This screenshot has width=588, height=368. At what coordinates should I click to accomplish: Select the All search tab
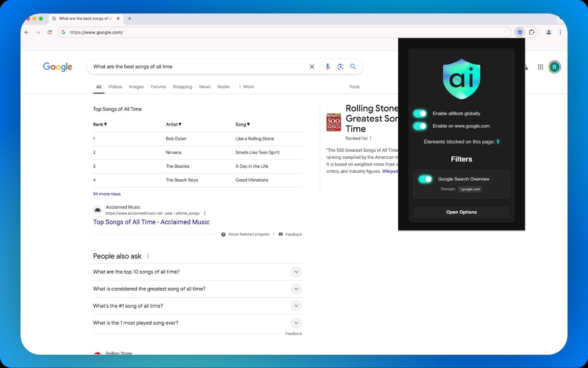tap(99, 86)
